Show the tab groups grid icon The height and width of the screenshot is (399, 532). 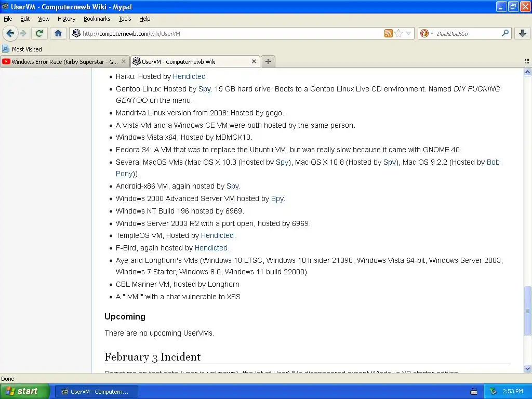click(527, 61)
